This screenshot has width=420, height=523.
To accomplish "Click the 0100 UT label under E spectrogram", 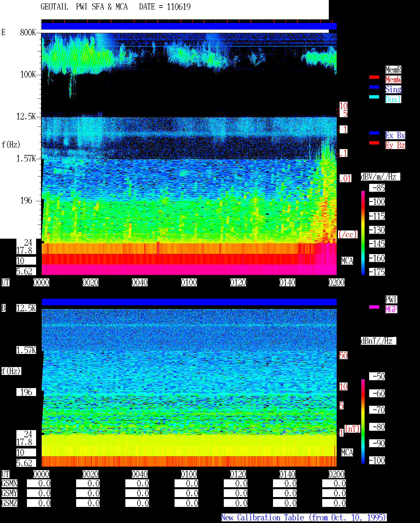I will coord(189,282).
